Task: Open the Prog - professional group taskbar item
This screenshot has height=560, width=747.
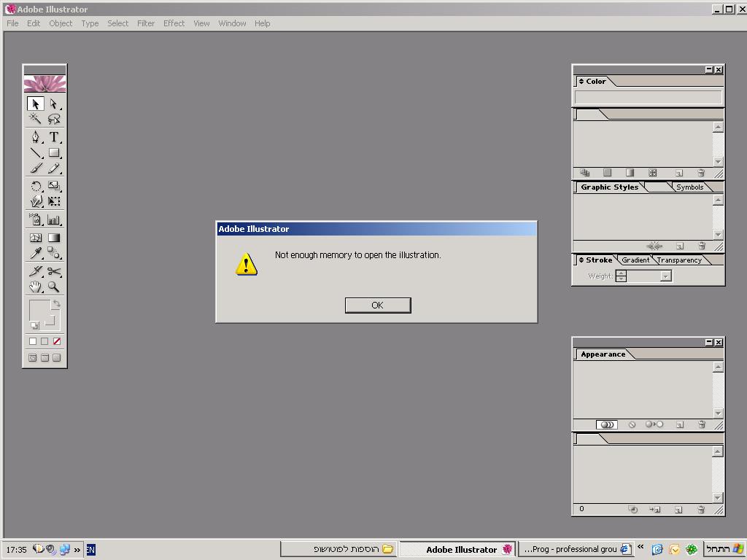Action: pos(577,549)
